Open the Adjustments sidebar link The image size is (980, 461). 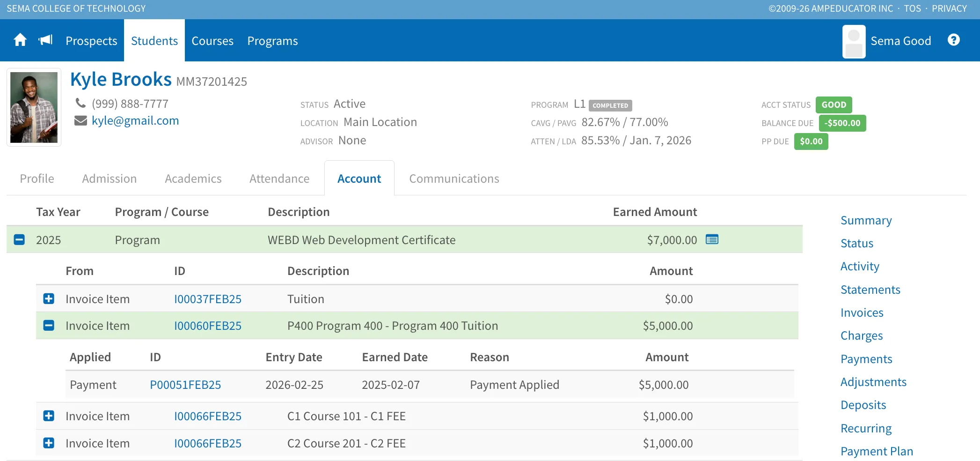tap(873, 382)
